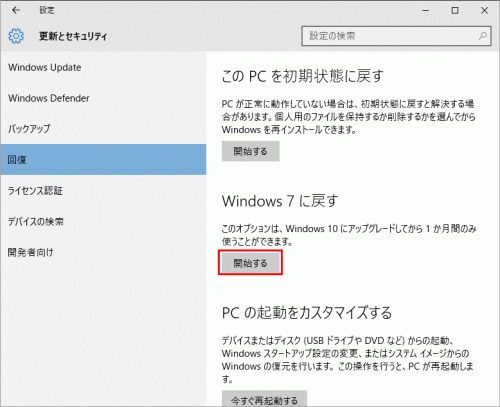Open ライセンス認証 section
Screen dimensions: 500x407
pos(103,190)
